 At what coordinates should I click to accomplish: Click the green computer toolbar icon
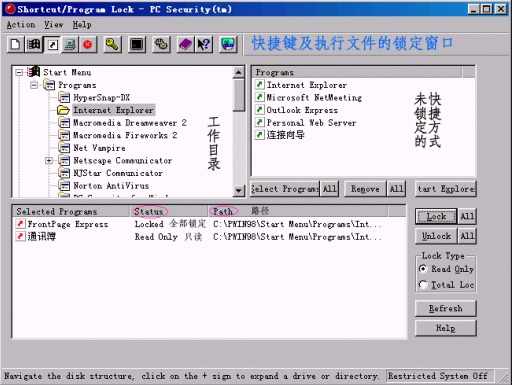(70, 44)
